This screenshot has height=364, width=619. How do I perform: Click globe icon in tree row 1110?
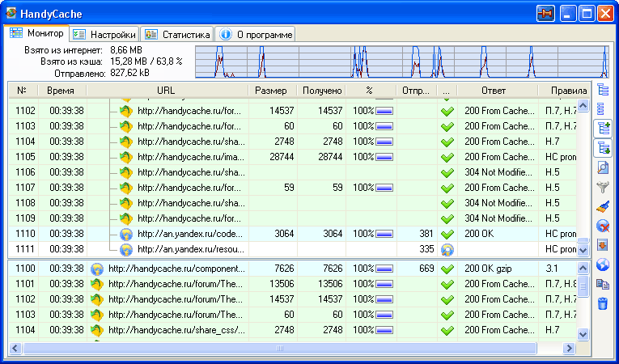point(125,234)
